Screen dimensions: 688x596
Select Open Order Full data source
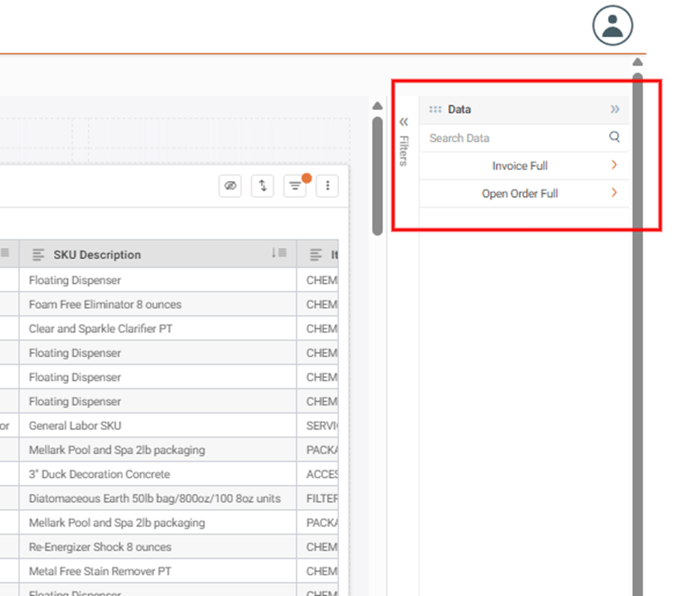519,194
